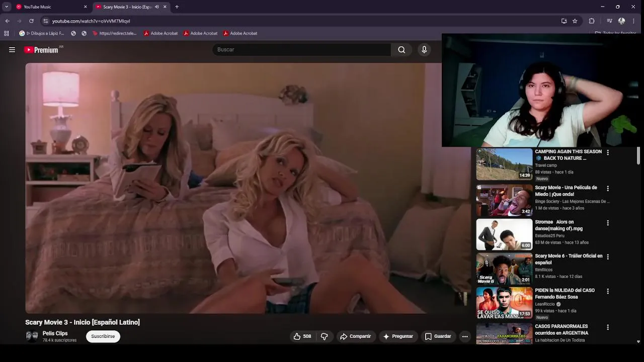Open the Pelis Clips channel name link

click(55, 333)
